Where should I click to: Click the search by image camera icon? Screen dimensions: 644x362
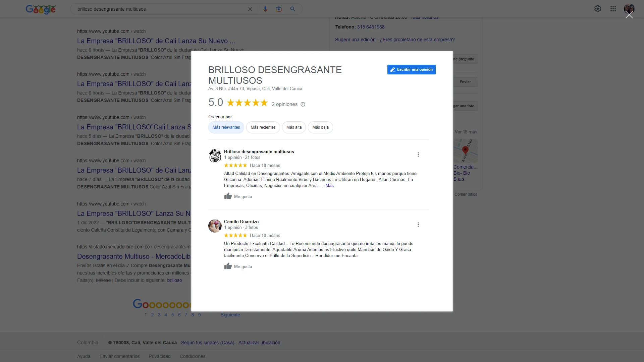tap(279, 9)
